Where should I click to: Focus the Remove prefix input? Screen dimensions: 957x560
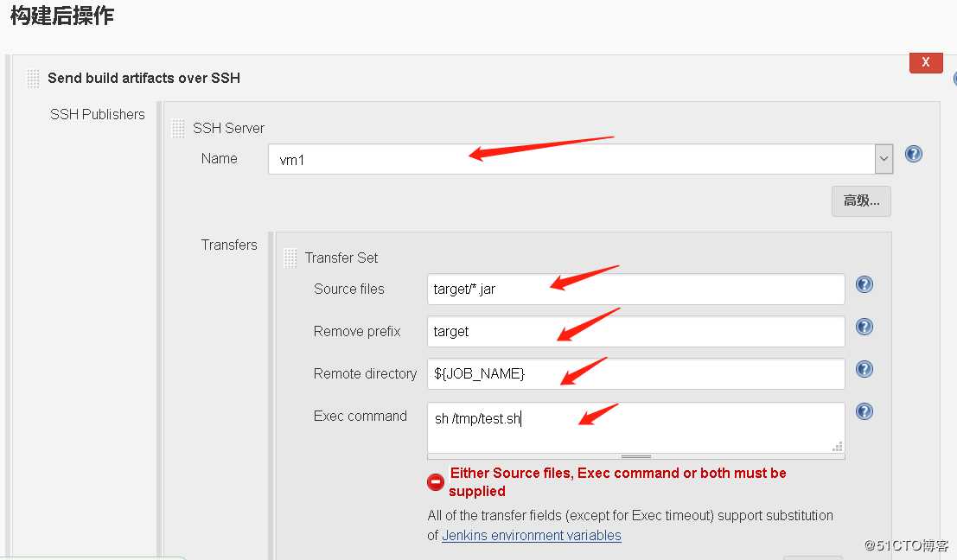[636, 331]
